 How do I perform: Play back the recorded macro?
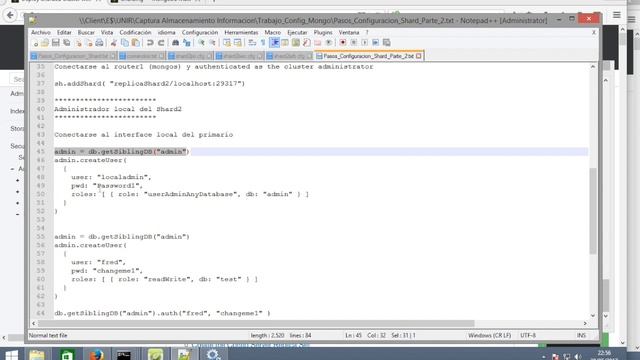pyautogui.click(x=364, y=43)
